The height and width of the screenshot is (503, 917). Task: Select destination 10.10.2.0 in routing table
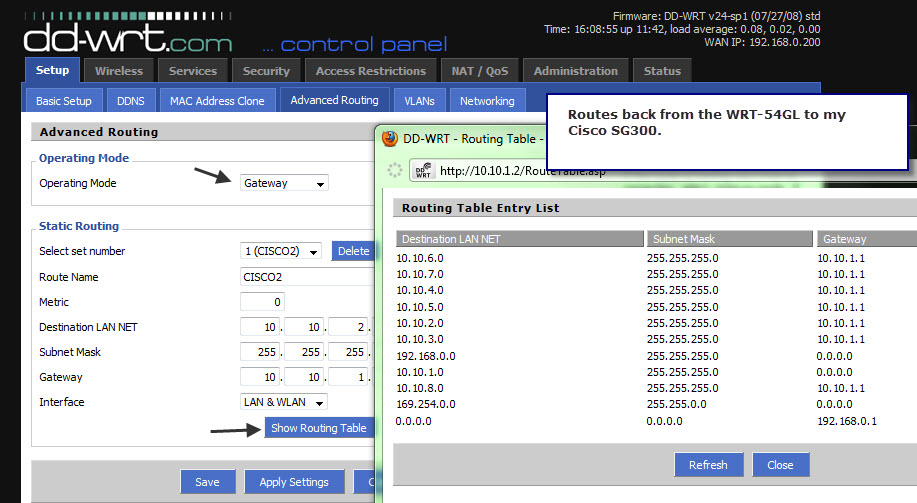420,323
